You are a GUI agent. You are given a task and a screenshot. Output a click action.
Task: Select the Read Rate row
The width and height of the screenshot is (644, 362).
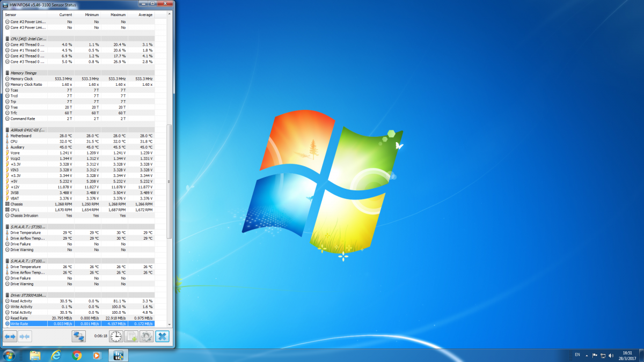pyautogui.click(x=79, y=318)
